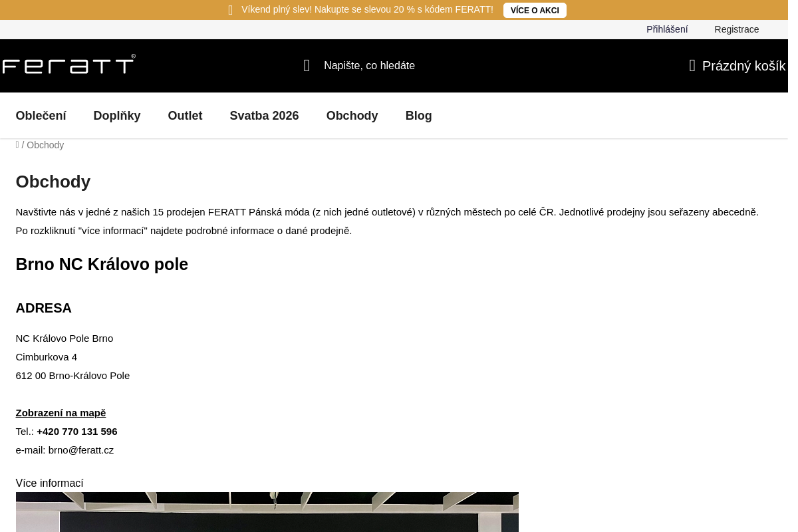
Task: Click the home breadcrumb icon
Action: click(x=17, y=144)
